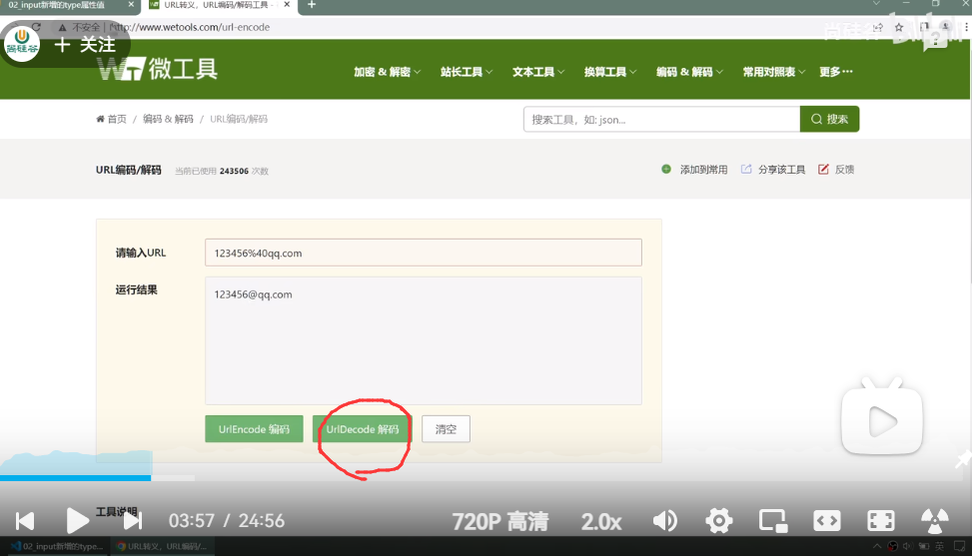Enter fullscreen video mode
972x560 pixels.
click(x=881, y=521)
